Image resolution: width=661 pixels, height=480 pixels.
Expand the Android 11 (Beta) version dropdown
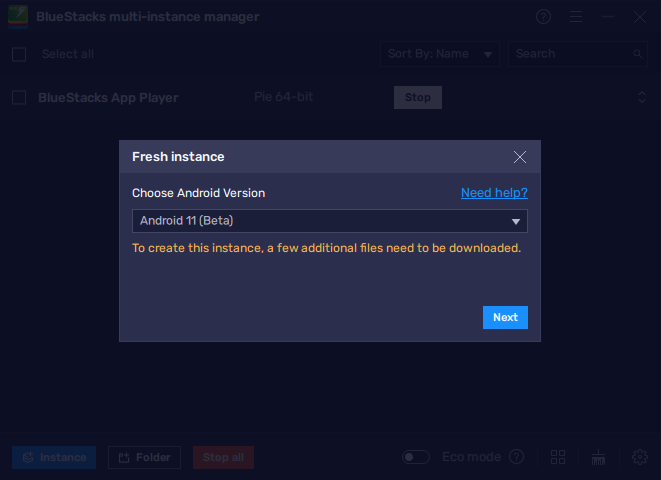coord(330,221)
